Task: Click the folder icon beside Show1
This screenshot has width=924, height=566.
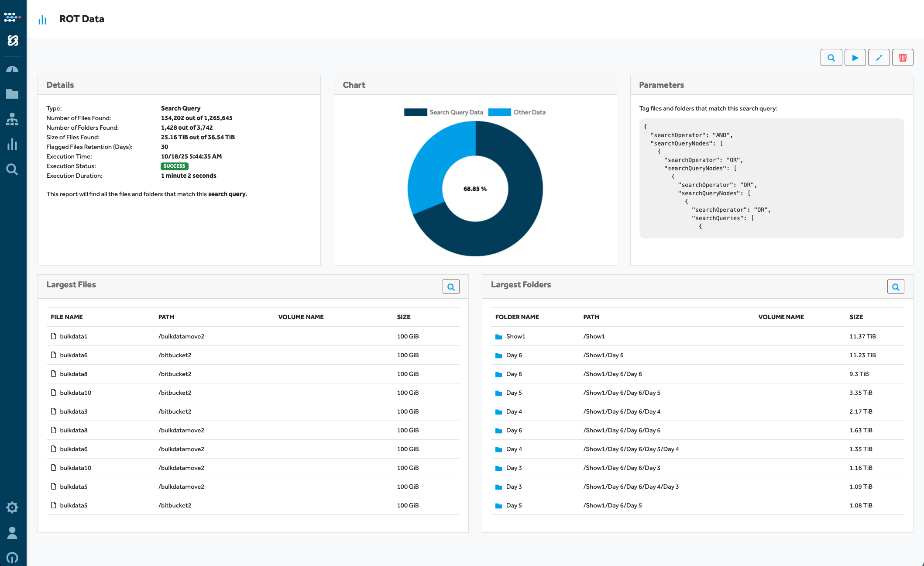Action: tap(498, 336)
